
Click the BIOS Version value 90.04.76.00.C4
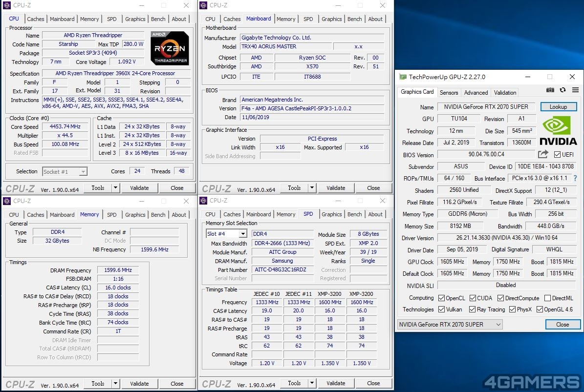(486, 154)
